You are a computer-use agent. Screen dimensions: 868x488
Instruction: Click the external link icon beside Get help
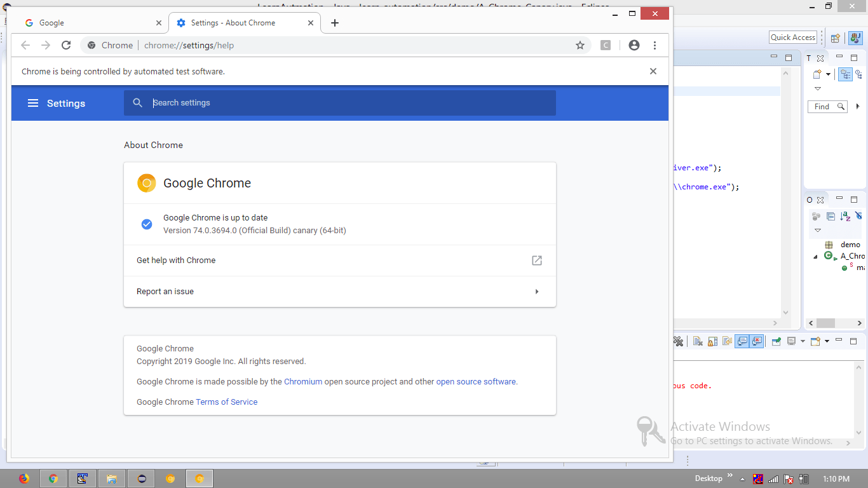[537, 261]
